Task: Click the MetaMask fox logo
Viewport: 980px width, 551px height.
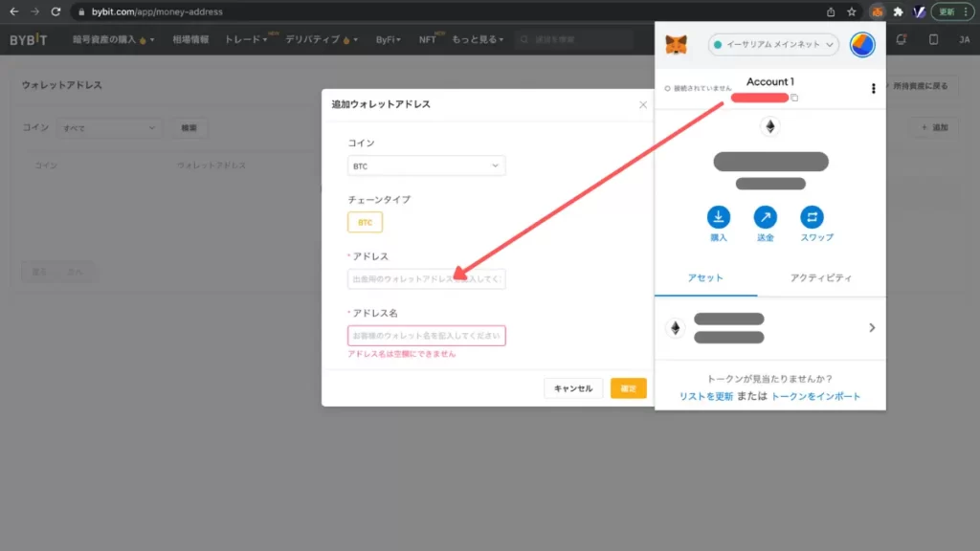Action: [677, 44]
